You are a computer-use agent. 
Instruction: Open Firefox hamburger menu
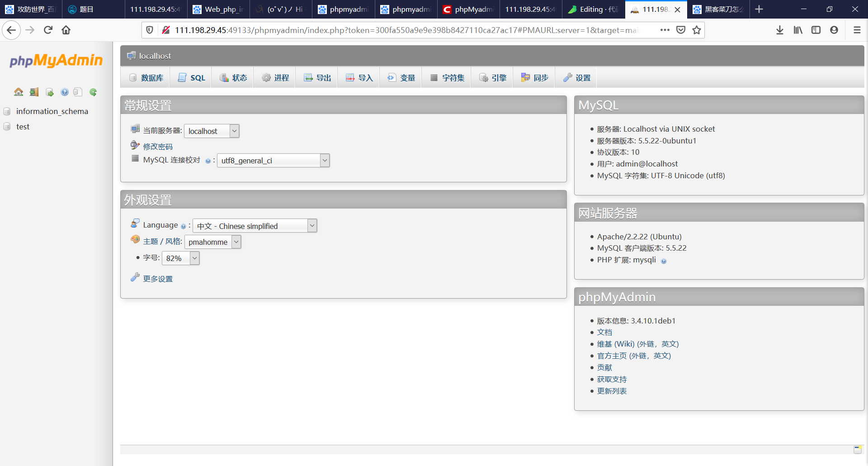pyautogui.click(x=857, y=30)
